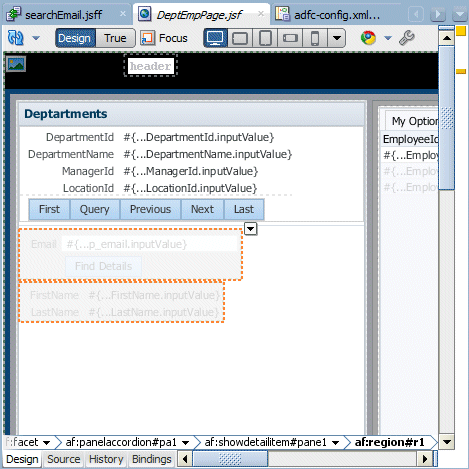Select the landscape tablet screen size

[240, 38]
